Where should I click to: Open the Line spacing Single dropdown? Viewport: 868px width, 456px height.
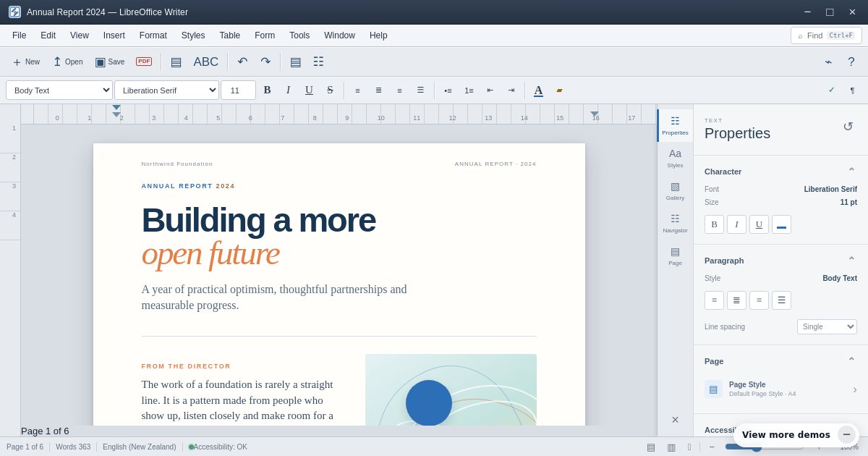[x=827, y=326]
